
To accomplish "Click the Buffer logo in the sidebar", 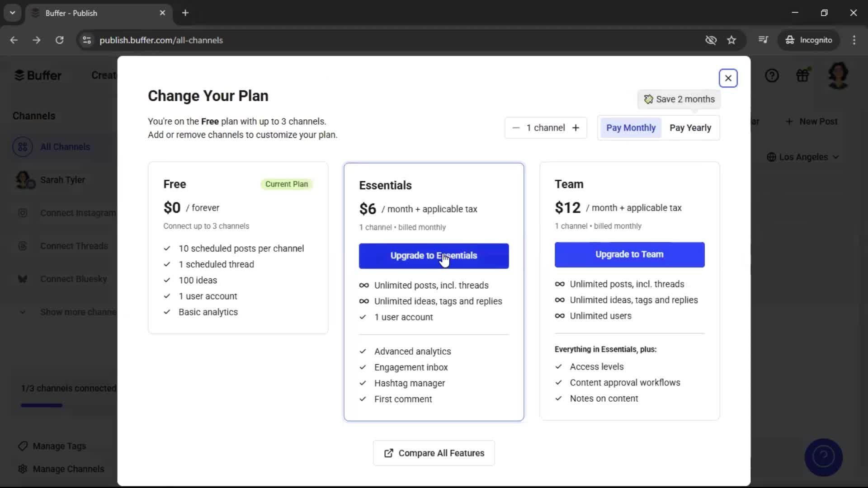I will click(x=38, y=75).
